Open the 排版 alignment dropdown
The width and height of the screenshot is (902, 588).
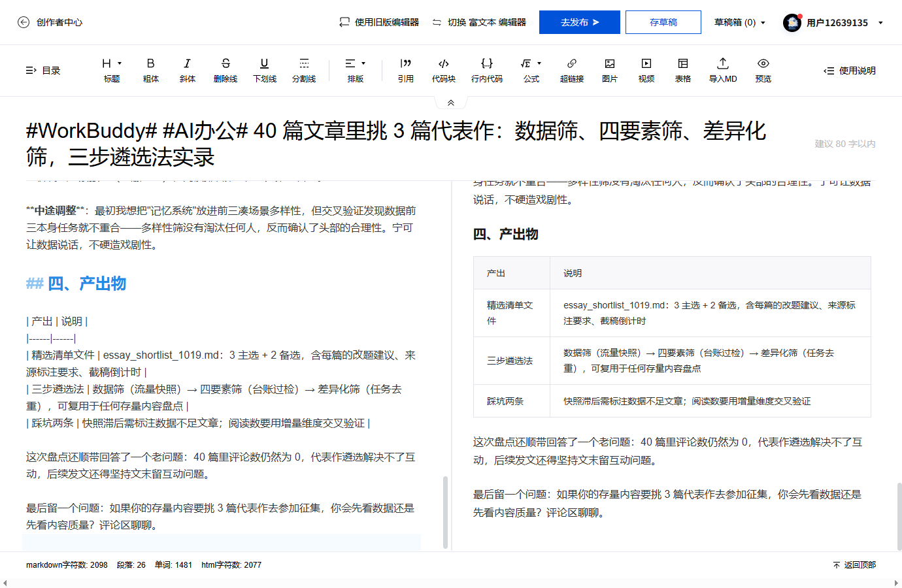[x=356, y=70]
